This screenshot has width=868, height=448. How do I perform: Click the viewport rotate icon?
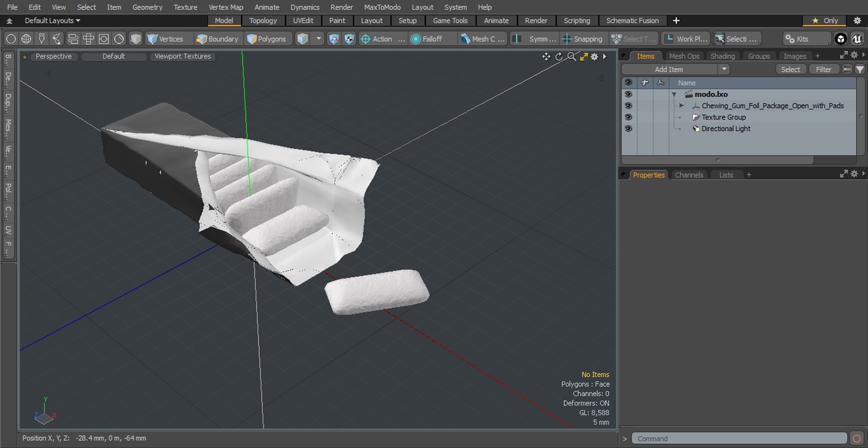(559, 57)
